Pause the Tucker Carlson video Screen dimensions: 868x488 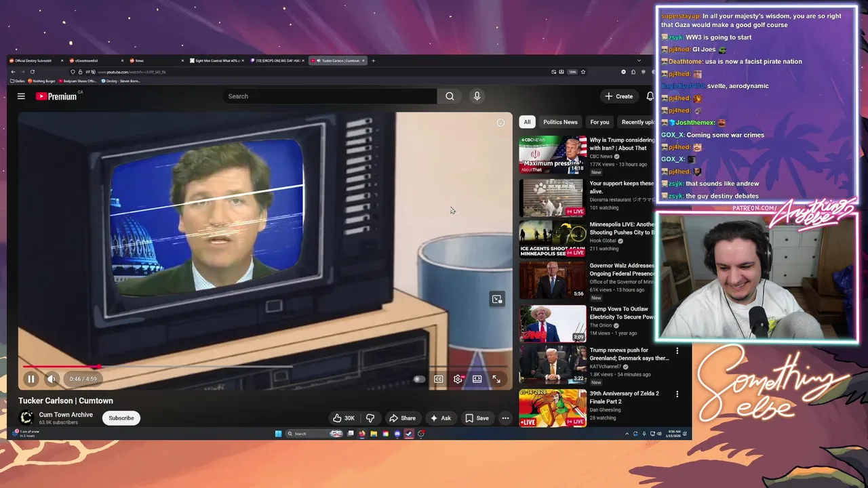click(x=31, y=379)
